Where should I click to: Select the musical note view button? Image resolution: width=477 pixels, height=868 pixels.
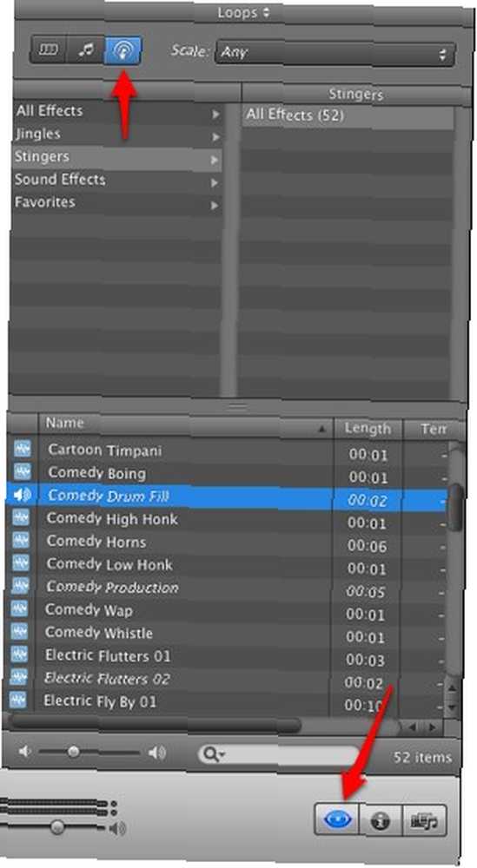[85, 50]
